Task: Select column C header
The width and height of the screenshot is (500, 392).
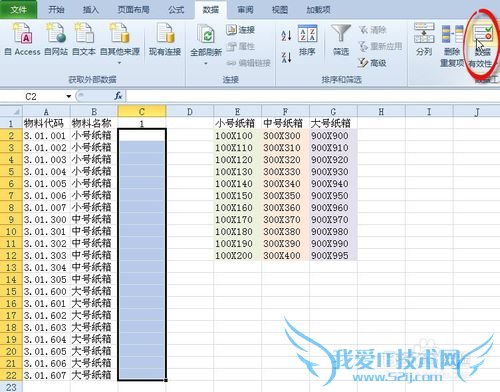Action: tap(142, 111)
